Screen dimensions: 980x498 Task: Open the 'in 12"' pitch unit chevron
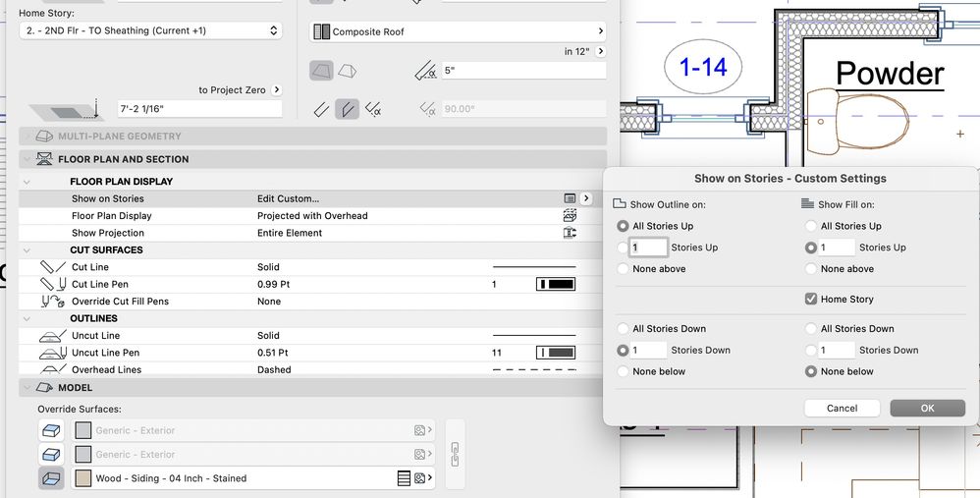(601, 51)
